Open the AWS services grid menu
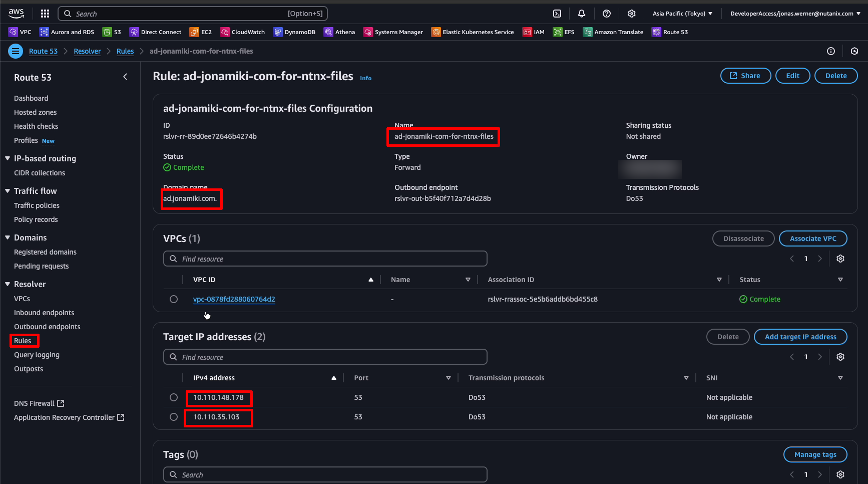This screenshot has height=484, width=868. coord(45,14)
